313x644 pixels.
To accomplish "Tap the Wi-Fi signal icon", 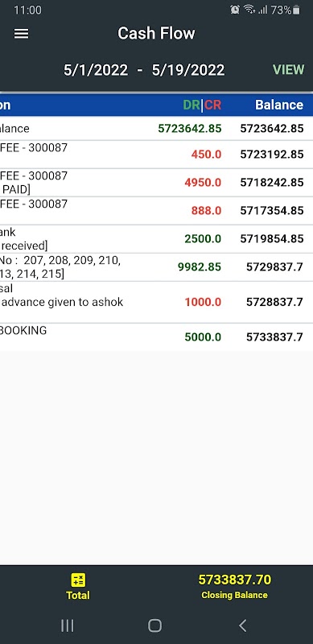I will [249, 10].
